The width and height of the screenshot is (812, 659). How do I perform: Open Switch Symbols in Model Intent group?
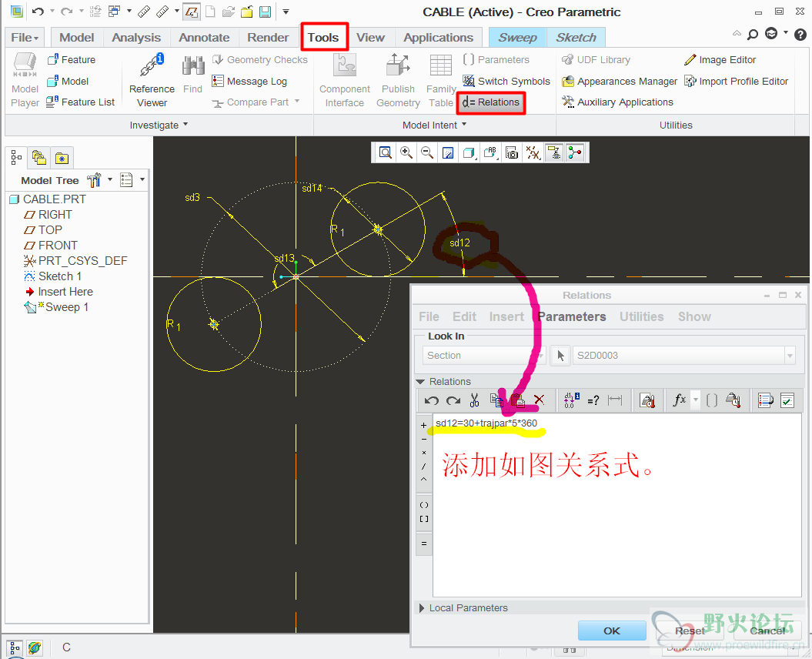[x=506, y=82]
